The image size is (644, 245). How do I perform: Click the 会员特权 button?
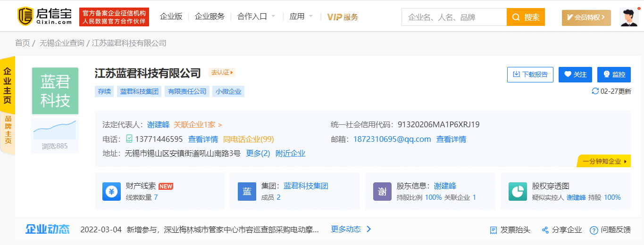click(586, 17)
